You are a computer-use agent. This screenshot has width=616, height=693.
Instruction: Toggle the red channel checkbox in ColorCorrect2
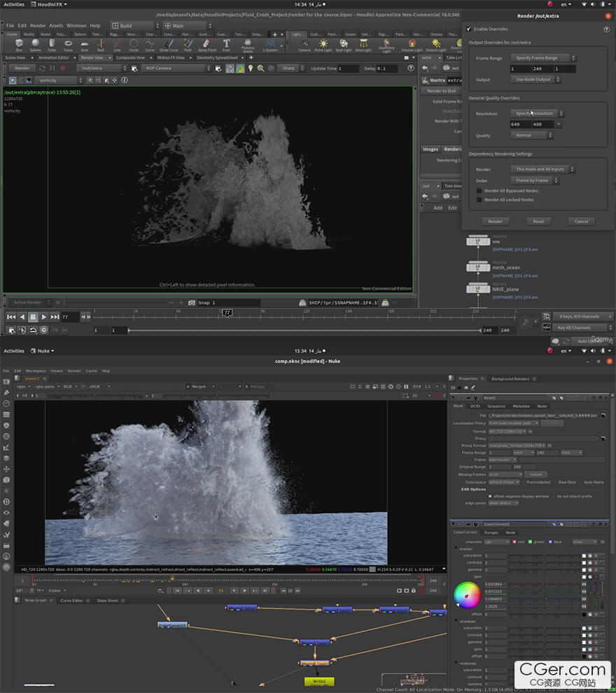(514, 542)
